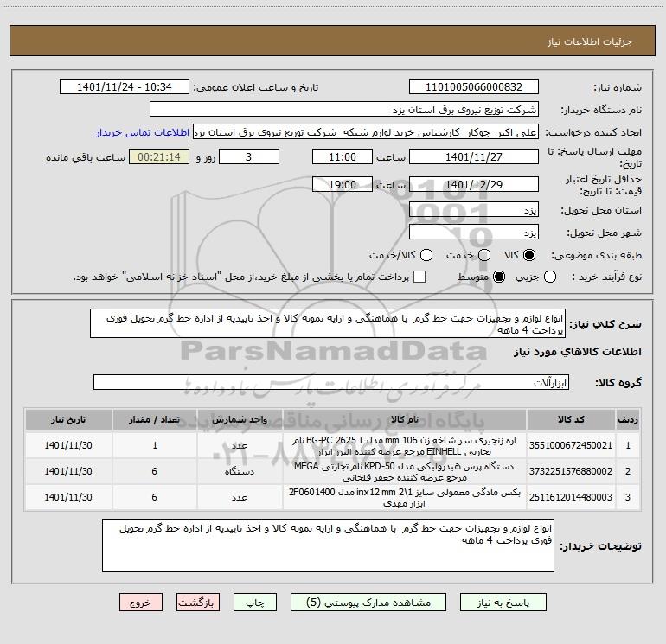Image resolution: width=666 pixels, height=644 pixels.
Task: Click the EINHELL chainsaw item name
Action: pos(405,446)
